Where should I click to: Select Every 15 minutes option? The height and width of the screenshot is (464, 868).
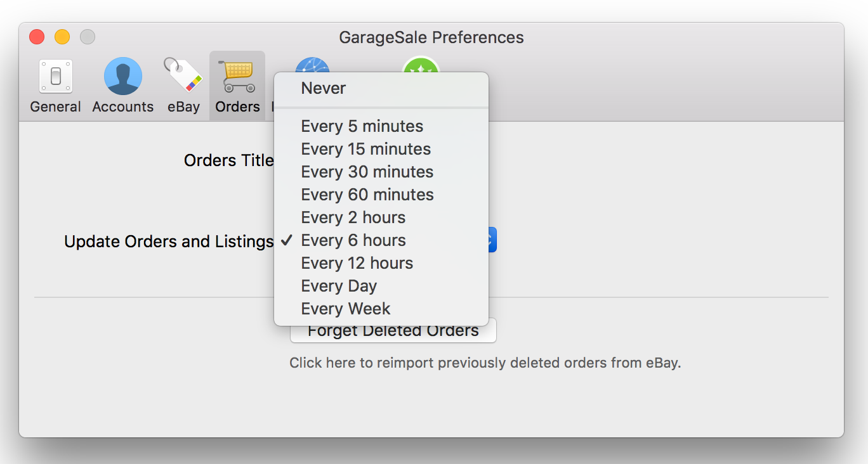point(381,149)
